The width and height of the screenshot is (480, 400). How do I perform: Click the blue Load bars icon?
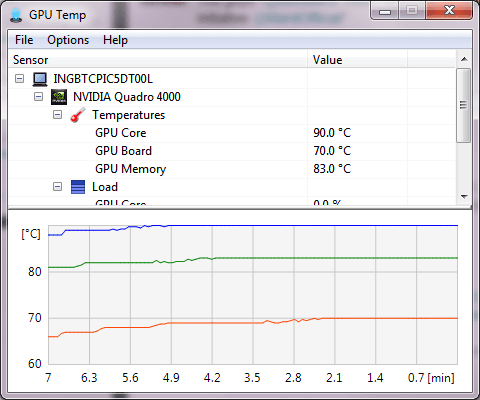78,187
